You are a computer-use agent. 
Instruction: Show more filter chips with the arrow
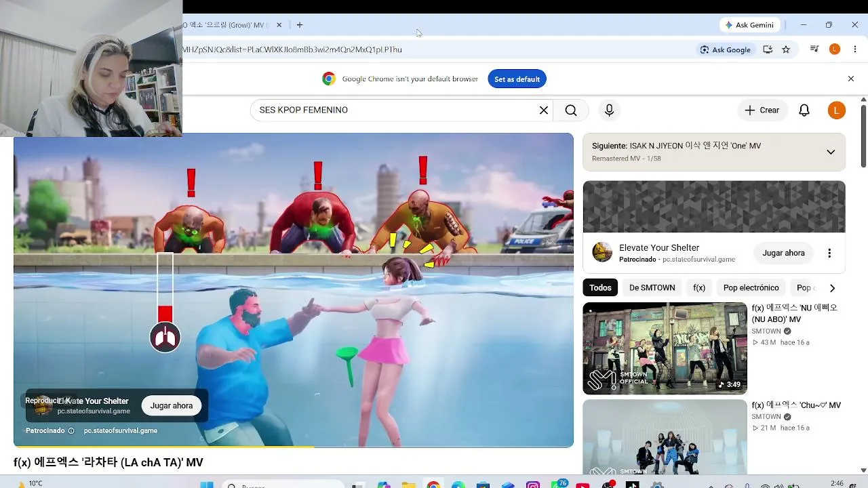point(832,288)
